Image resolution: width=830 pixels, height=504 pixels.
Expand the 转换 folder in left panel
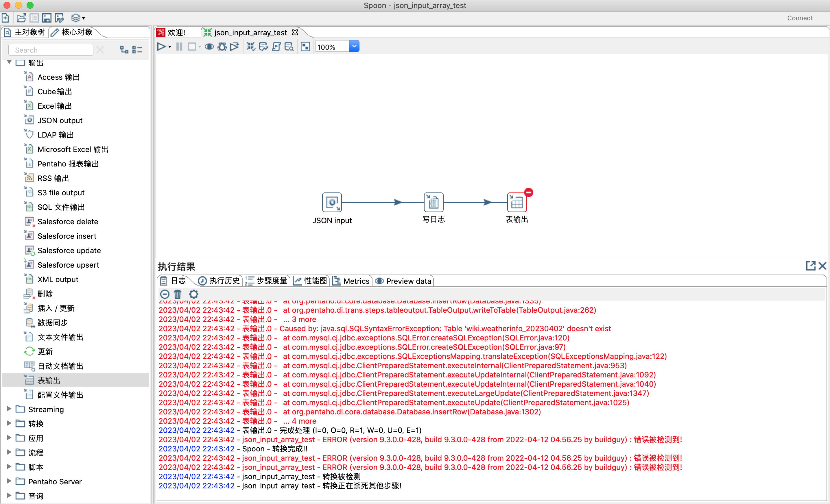pyautogui.click(x=10, y=423)
